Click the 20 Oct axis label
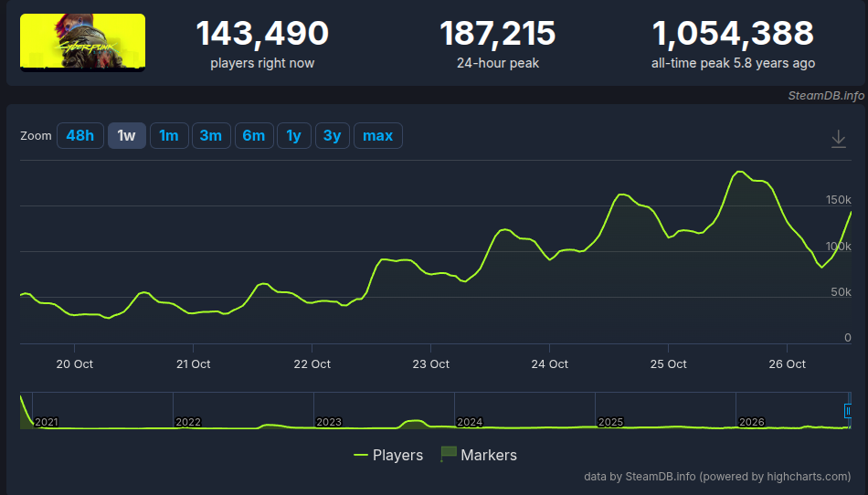This screenshot has height=495, width=868. coord(75,363)
